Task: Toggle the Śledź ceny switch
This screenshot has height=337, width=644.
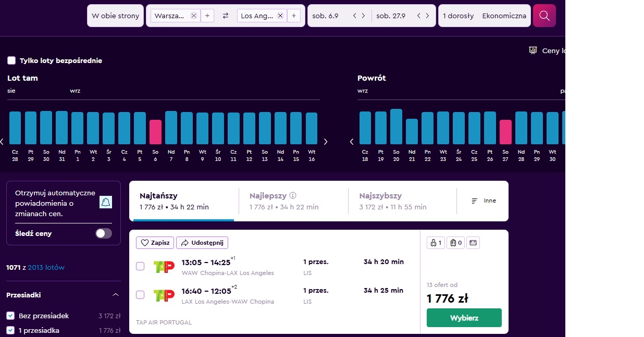Action: click(104, 233)
